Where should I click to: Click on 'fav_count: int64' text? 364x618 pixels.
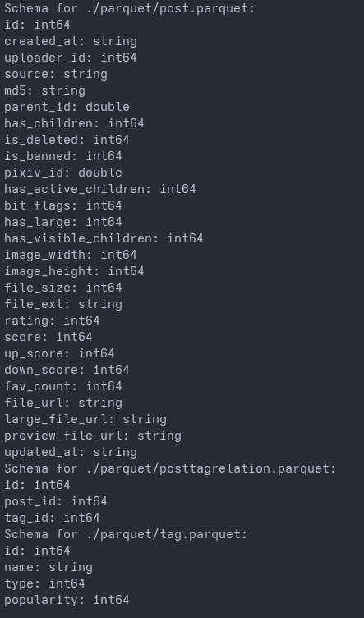(63, 386)
